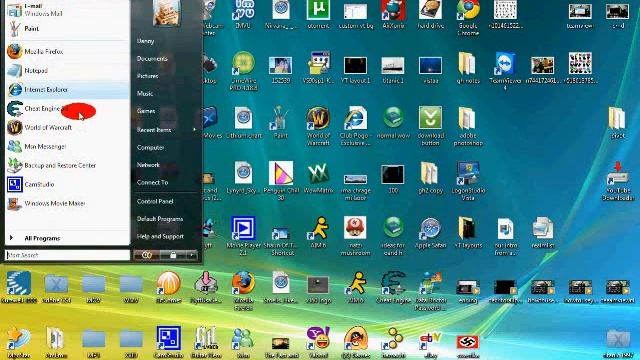Select the gh2 copy folder icon
This screenshot has height=360, width=640.
430,177
